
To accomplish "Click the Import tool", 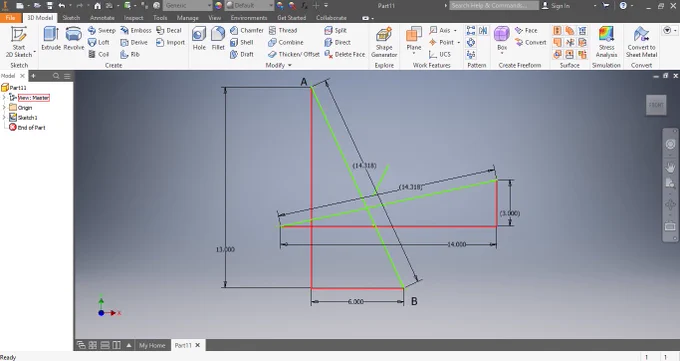I will 170,42.
